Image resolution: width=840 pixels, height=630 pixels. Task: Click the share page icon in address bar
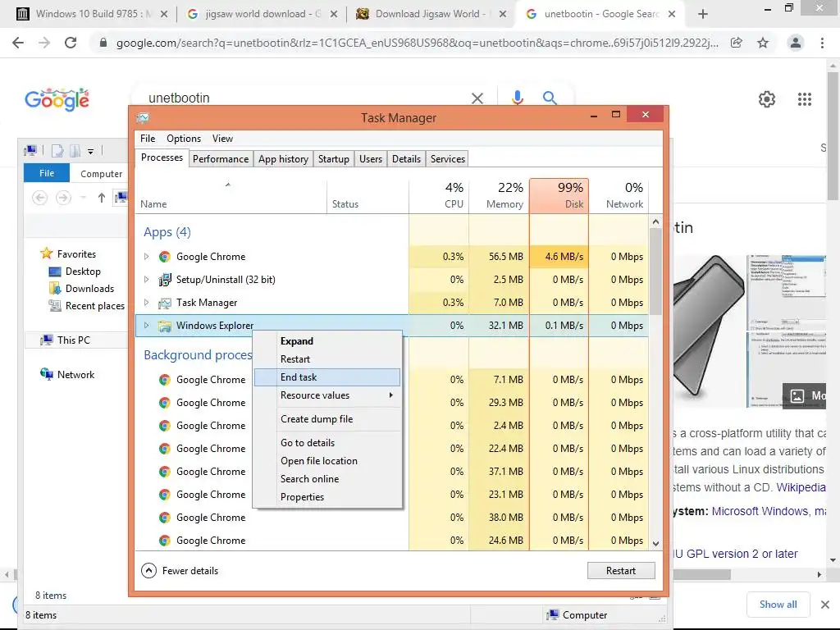737,43
